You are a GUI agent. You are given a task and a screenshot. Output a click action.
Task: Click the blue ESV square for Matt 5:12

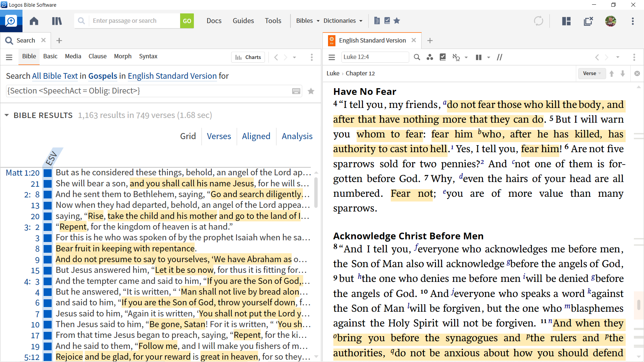[48, 357]
